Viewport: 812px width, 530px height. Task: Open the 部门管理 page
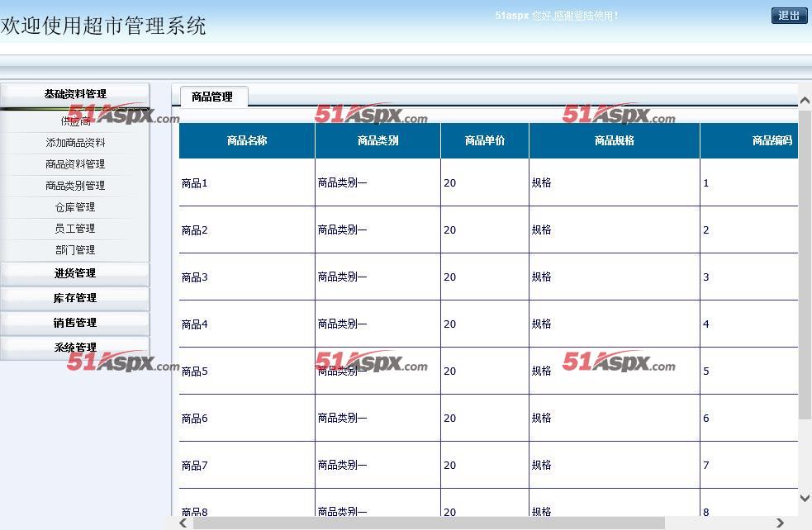pos(74,249)
